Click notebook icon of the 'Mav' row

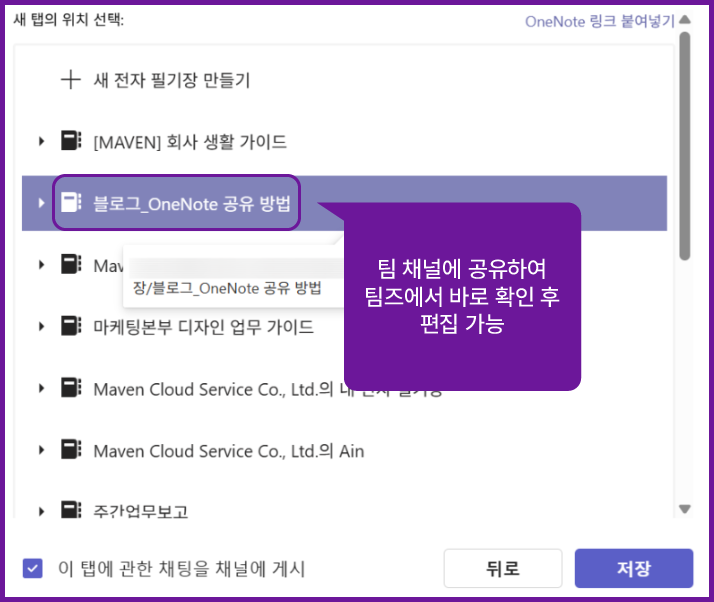tap(71, 264)
